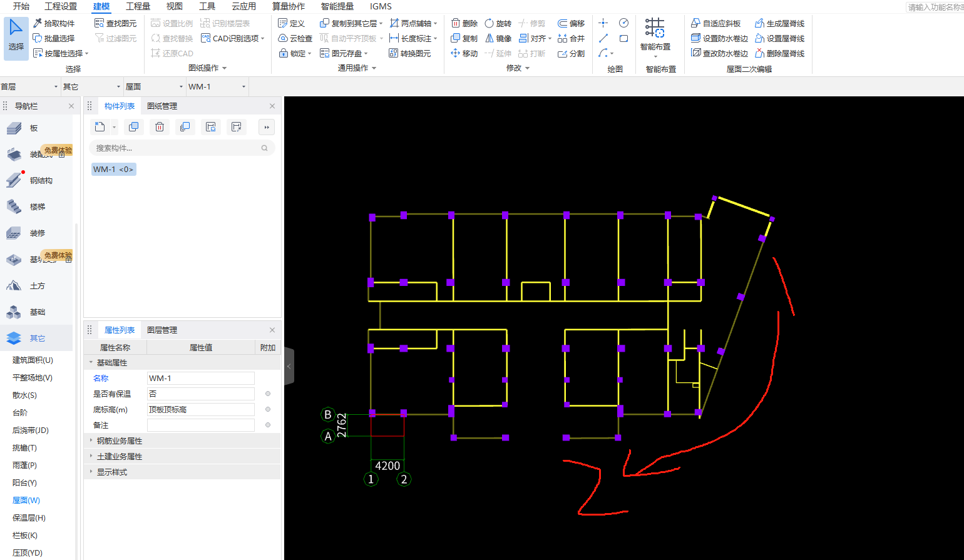Select 散水(S) in navigation
This screenshot has height=560, width=964.
point(24,395)
